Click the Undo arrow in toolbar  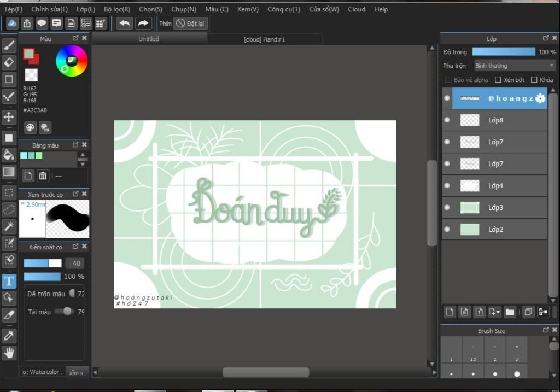(x=124, y=24)
